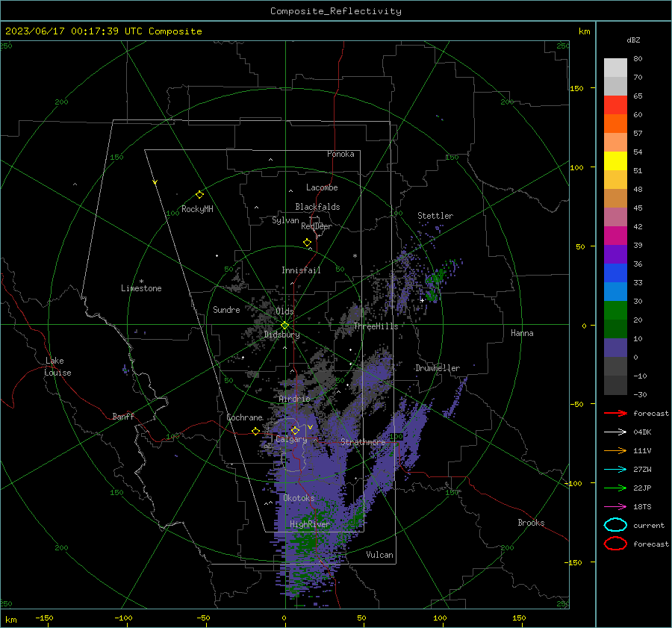The image size is (672, 628).
Task: Click the Hanna city label
Action: coord(522,333)
